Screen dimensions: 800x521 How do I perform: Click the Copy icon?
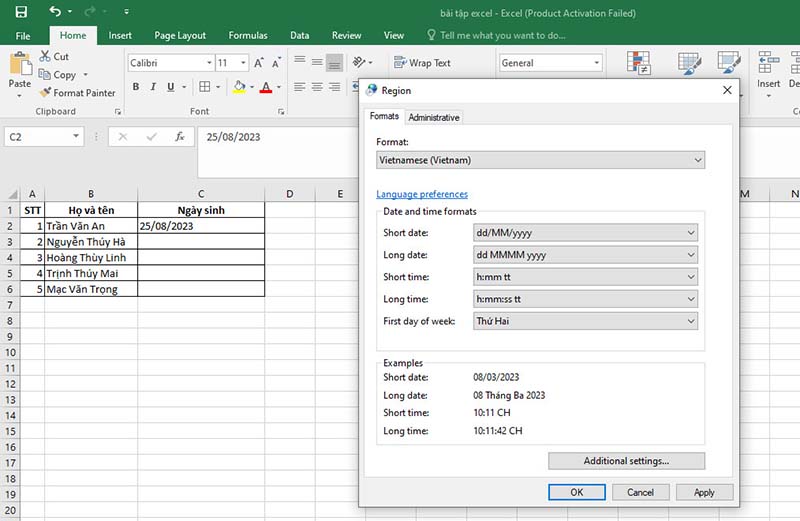(44, 75)
